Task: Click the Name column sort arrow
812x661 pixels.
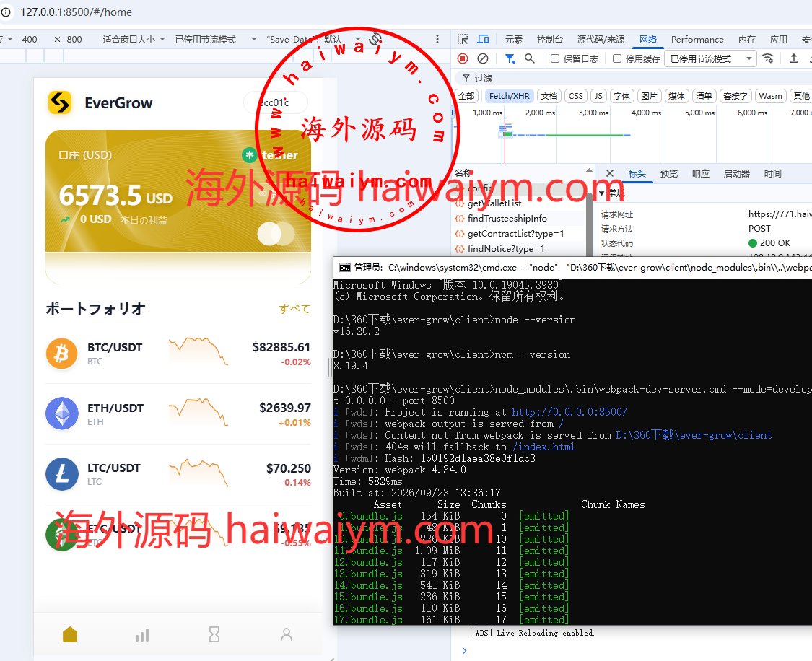Action: click(x=589, y=170)
